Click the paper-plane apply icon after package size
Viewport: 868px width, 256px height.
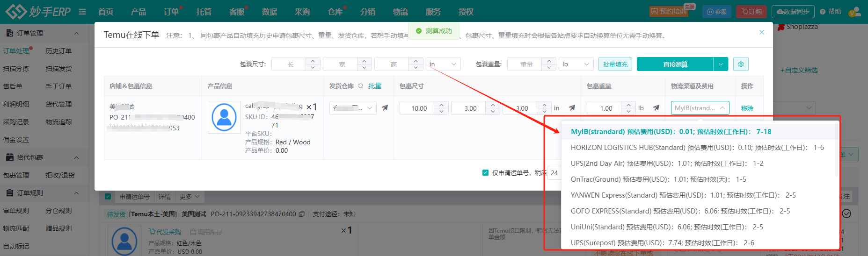coord(572,108)
